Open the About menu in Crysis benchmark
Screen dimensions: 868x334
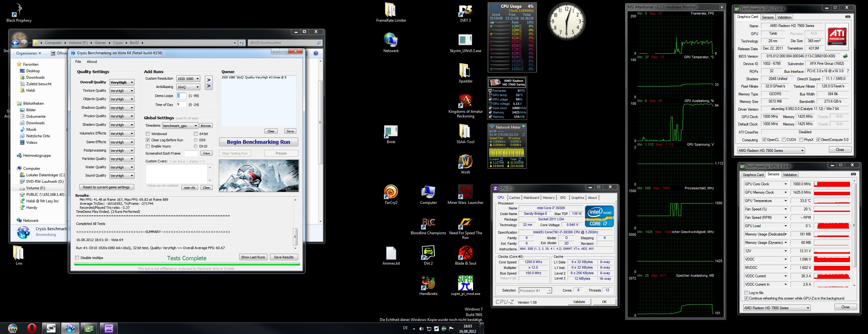tap(92, 62)
